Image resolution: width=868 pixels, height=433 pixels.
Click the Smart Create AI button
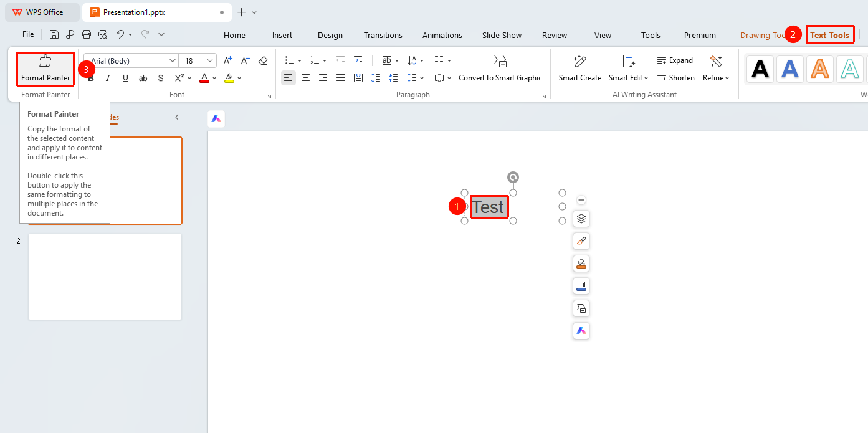pos(580,69)
